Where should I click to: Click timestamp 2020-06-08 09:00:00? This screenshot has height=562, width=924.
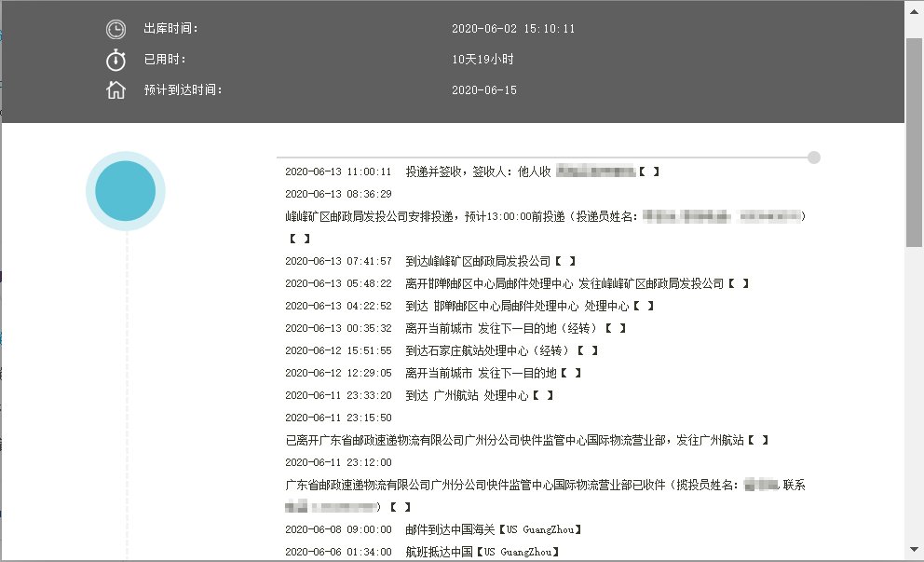(x=338, y=530)
